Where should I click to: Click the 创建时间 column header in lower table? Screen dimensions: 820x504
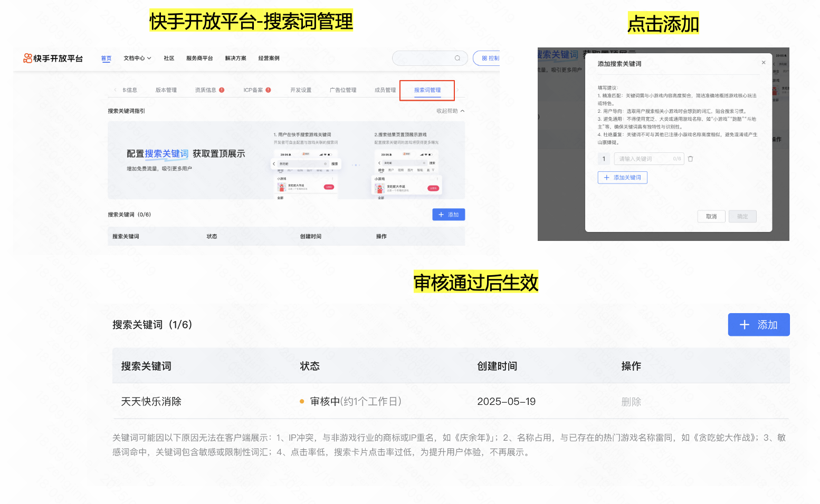click(497, 366)
